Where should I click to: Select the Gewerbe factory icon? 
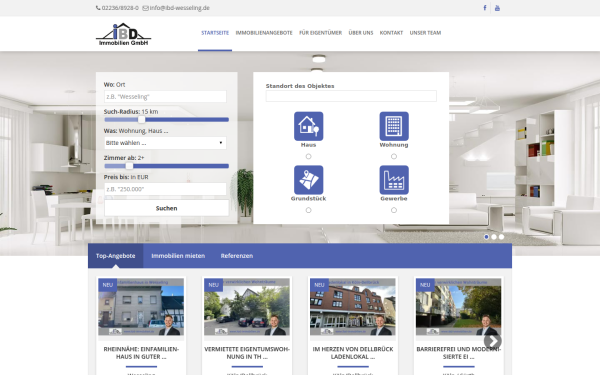tap(394, 180)
